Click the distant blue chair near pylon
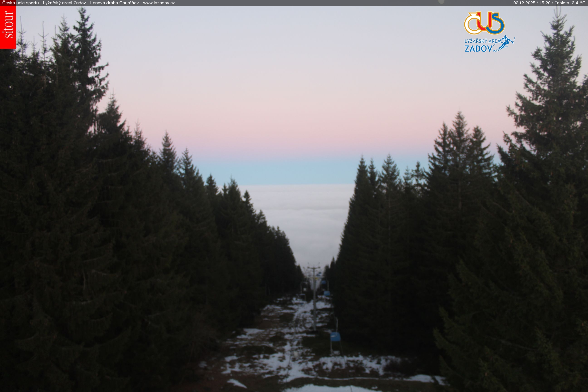The height and width of the screenshot is (392, 588). click(323, 282)
